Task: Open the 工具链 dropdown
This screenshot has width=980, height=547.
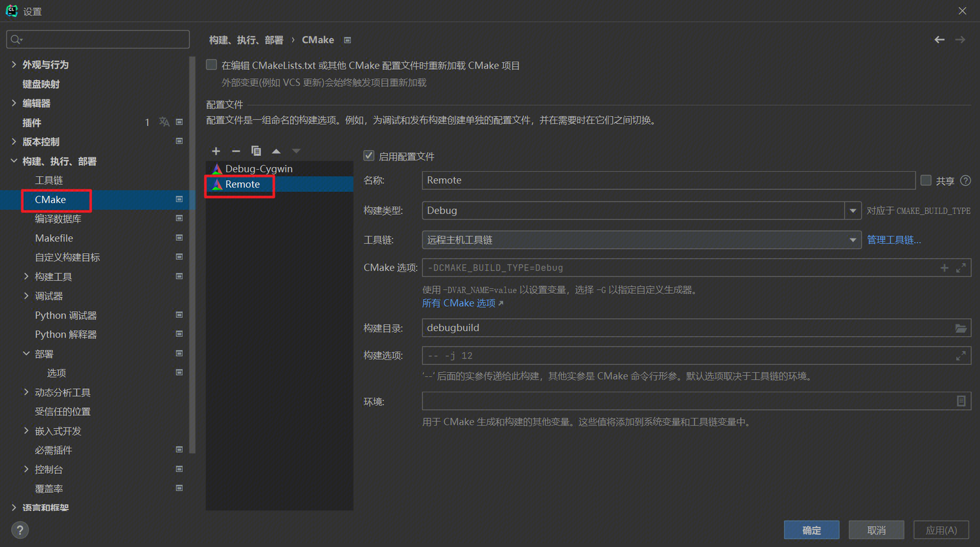Action: pos(853,240)
